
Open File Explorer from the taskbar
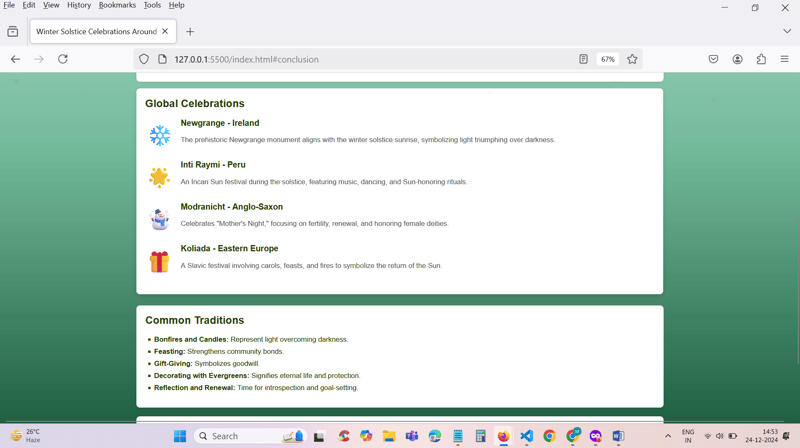[389, 436]
